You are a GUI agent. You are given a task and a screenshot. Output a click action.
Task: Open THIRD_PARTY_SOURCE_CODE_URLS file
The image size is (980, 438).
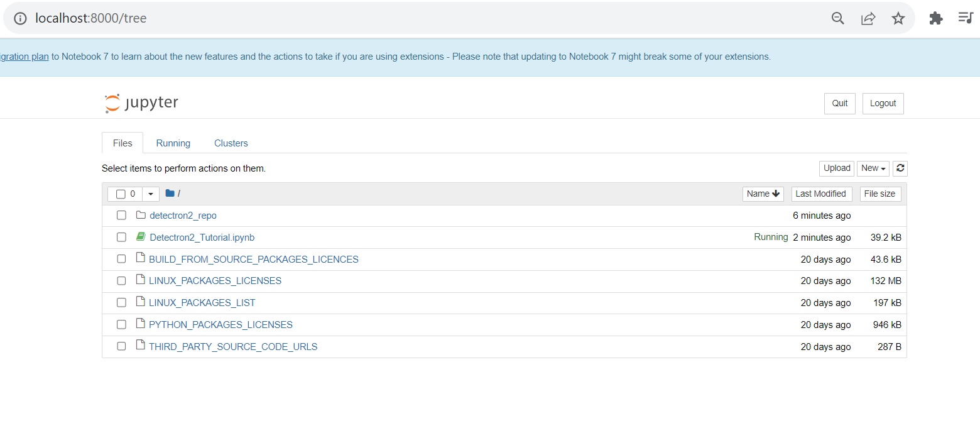(x=233, y=346)
